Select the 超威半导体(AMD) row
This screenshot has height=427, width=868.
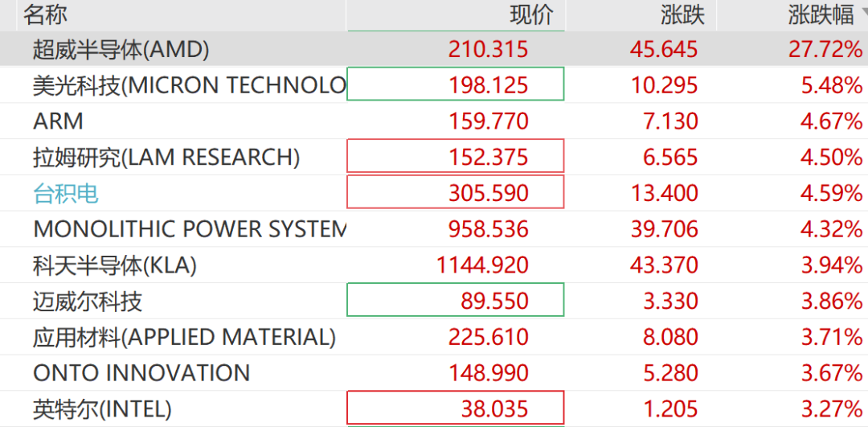(121, 50)
